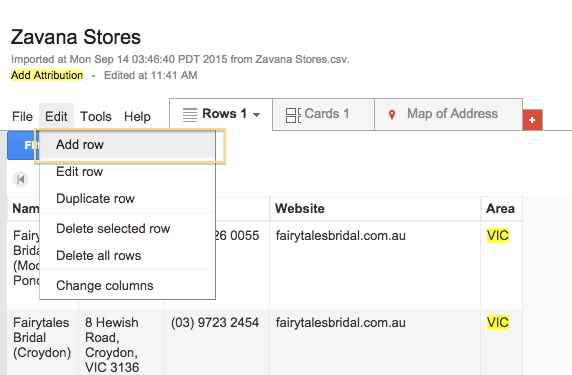This screenshot has height=375, width=572.
Task: Click the Area column header
Action: (502, 209)
